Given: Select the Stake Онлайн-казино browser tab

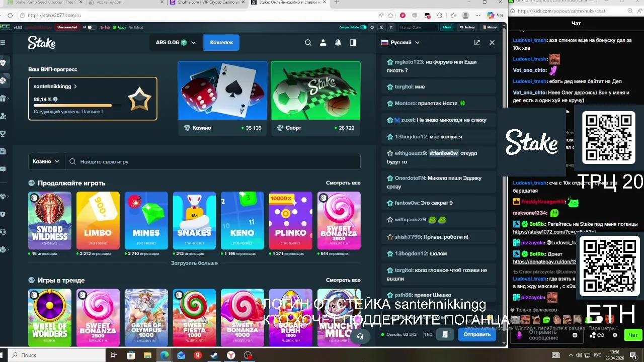Looking at the screenshot, I should (x=289, y=3).
